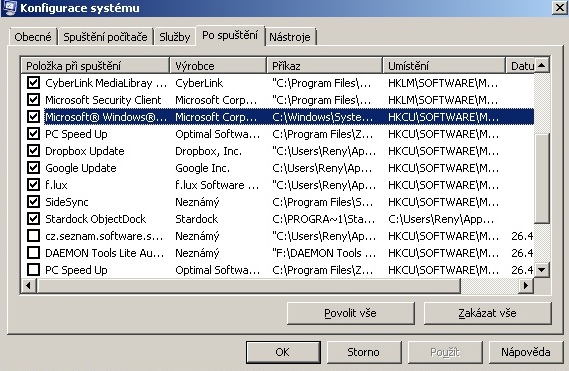Screen dimensions: 569x371
Task: Enable the DAEMON Tools Lite checkbox
Action: coord(33,253)
